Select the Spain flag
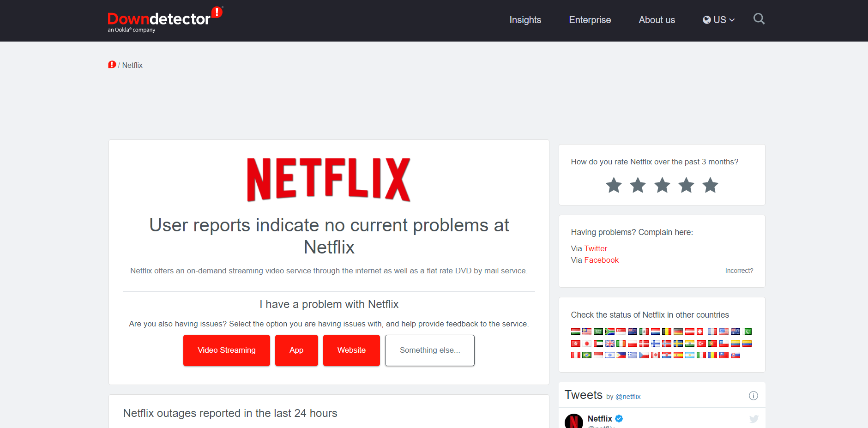 click(x=678, y=355)
